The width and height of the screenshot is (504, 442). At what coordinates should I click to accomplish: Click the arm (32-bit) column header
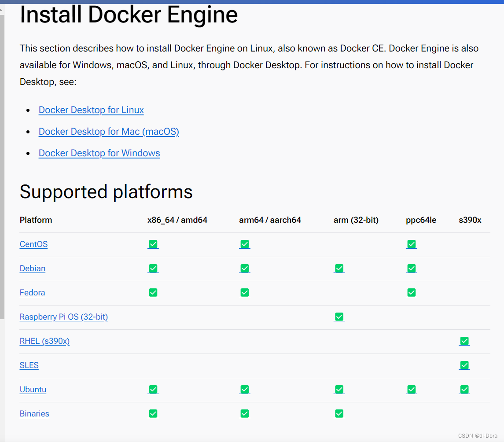356,220
